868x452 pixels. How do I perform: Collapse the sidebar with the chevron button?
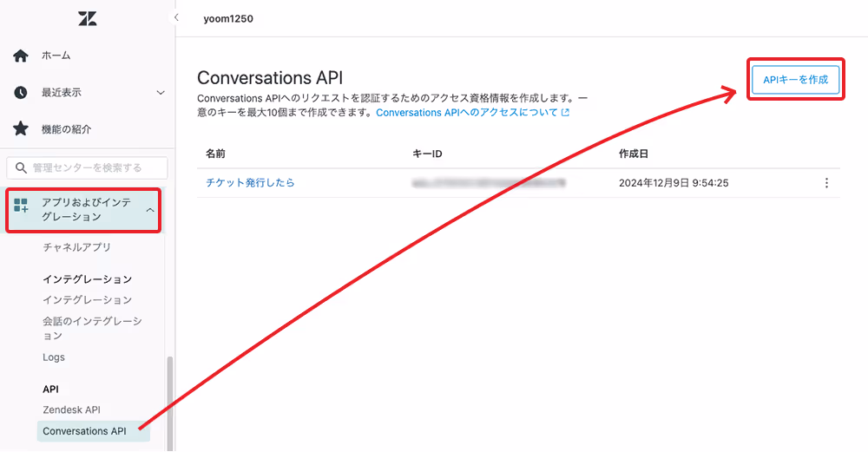coord(176,17)
